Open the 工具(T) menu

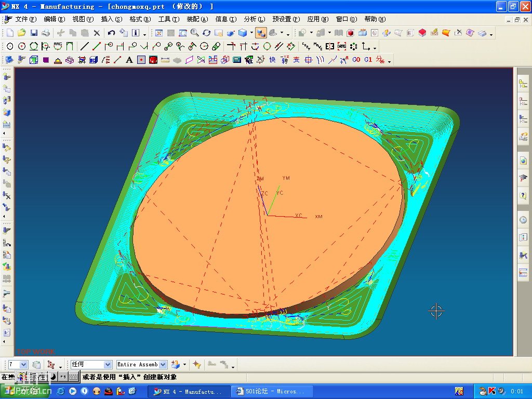169,19
